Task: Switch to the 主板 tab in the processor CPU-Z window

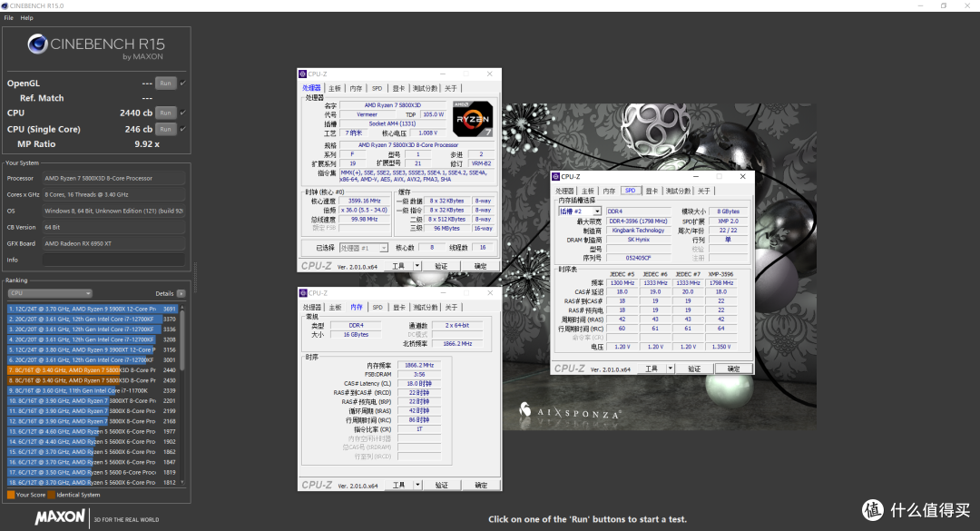Action: (x=335, y=88)
